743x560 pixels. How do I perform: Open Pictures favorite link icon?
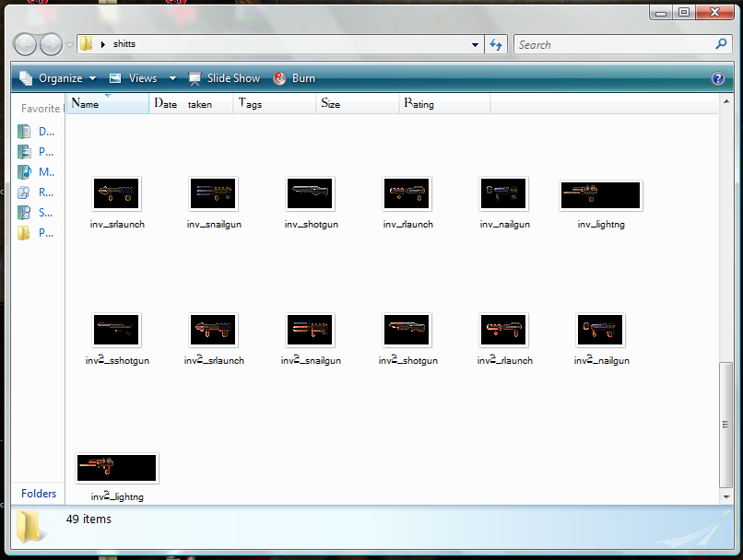click(24, 152)
